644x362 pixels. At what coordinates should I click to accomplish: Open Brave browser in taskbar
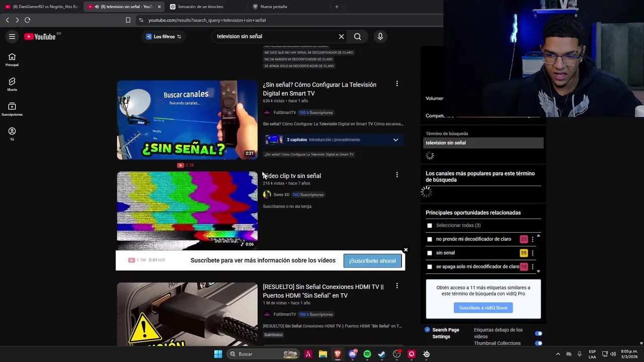338,354
